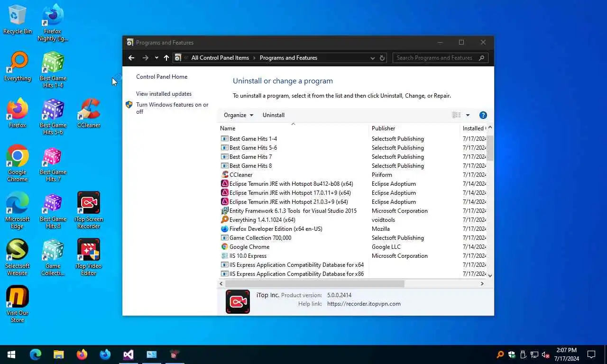
Task: Select the Firefox desktop shortcut
Action: pyautogui.click(x=17, y=113)
